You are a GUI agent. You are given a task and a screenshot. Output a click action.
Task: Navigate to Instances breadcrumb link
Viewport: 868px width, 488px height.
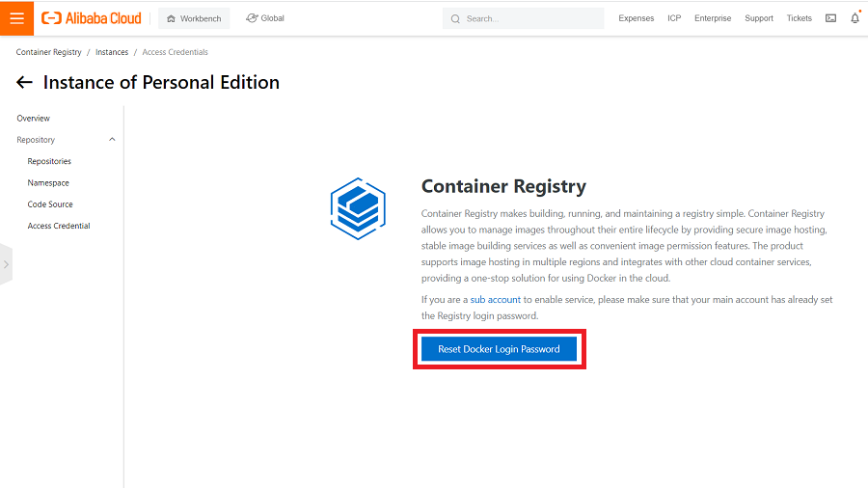(112, 52)
